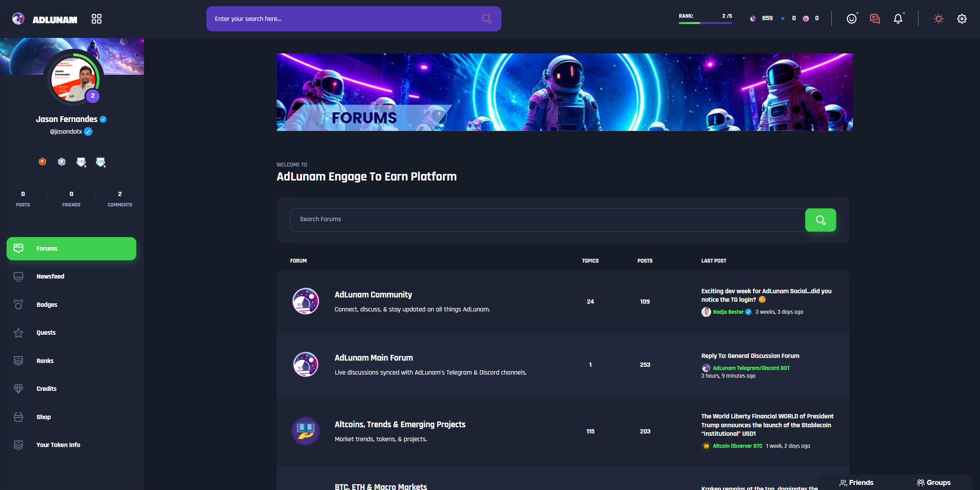Expand the Groups panel at bottom
This screenshot has height=490, width=980.
pyautogui.click(x=934, y=483)
